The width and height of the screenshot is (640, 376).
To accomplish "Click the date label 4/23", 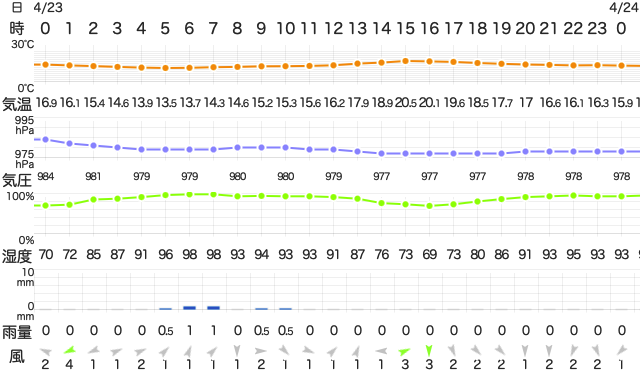I will (x=48, y=7).
